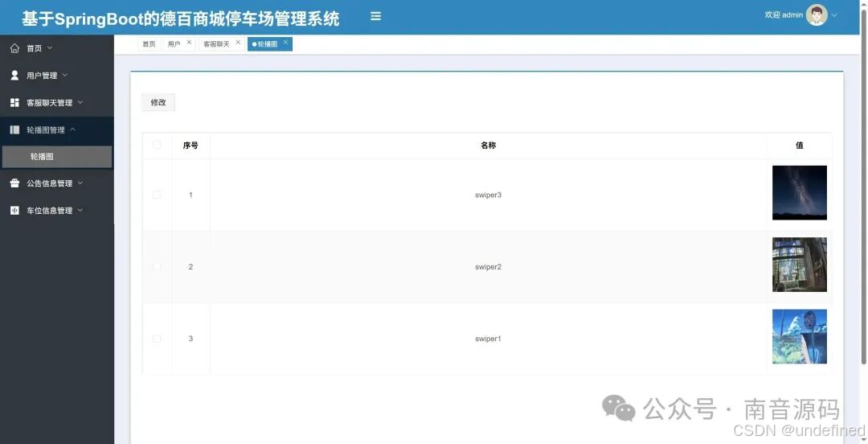Image resolution: width=868 pixels, height=444 pixels.
Task: Open the swiper1 blue sky thumbnail
Action: pyautogui.click(x=800, y=336)
